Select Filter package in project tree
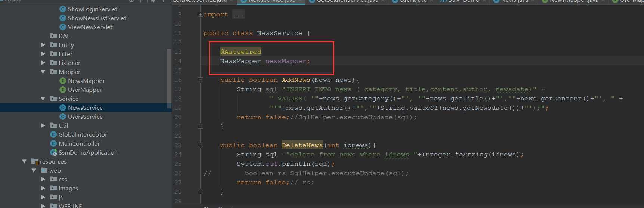The width and height of the screenshot is (644, 208). pos(65,54)
